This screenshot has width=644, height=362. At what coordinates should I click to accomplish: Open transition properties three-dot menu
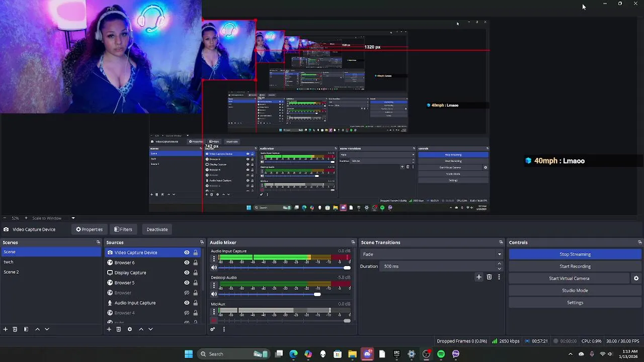point(499,277)
